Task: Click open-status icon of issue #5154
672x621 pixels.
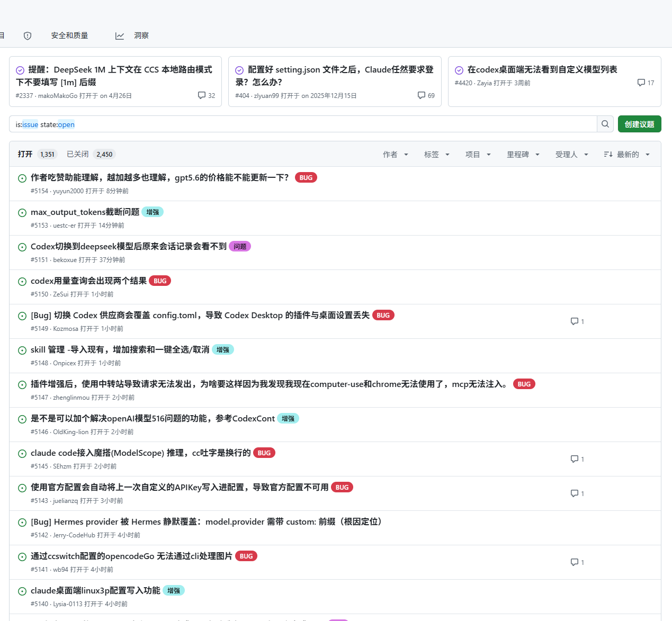Action: tap(22, 178)
